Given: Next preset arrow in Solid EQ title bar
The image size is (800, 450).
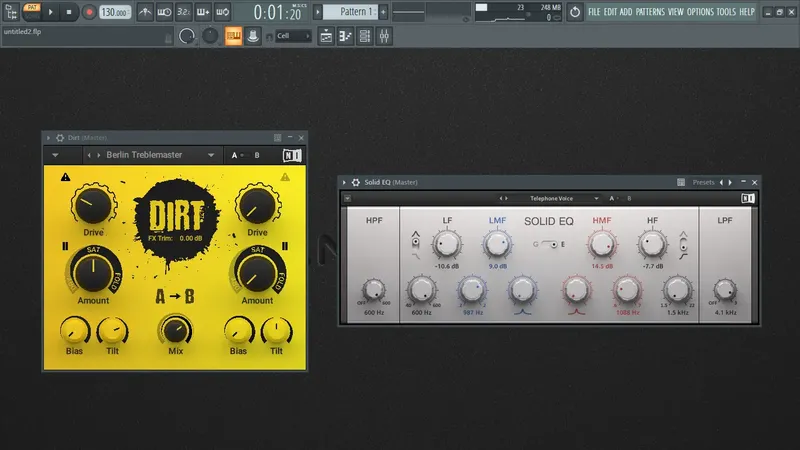Looking at the screenshot, I should pos(730,182).
